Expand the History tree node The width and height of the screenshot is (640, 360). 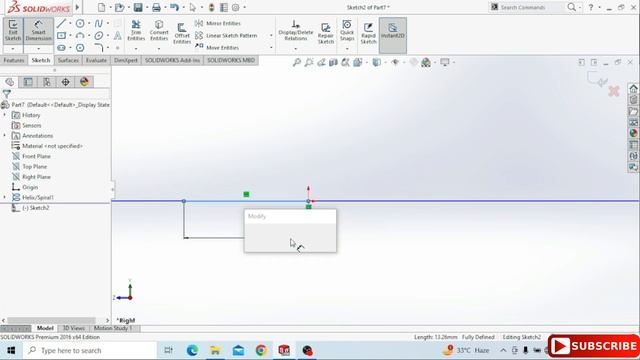[x=5, y=115]
